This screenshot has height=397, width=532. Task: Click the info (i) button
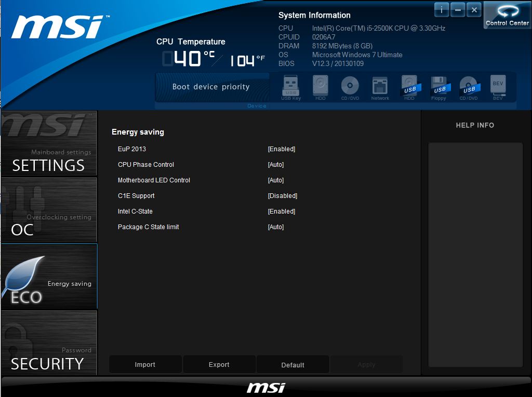442,10
